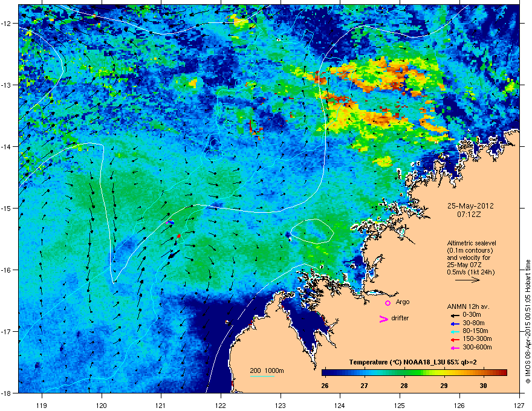Image resolution: width=532 pixels, height=411 pixels.
Task: Click the '25-May-2012' date label
Action: pos(470,206)
